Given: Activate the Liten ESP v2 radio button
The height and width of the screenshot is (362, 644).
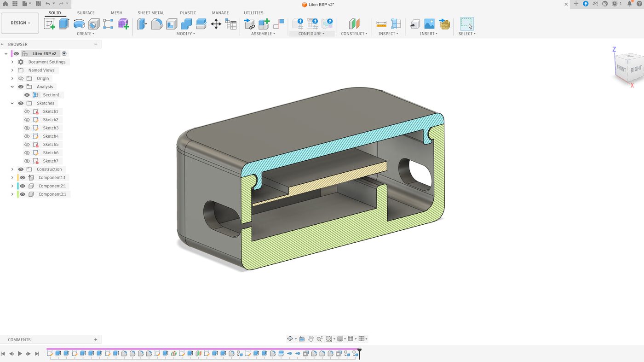Looking at the screenshot, I should [64, 53].
